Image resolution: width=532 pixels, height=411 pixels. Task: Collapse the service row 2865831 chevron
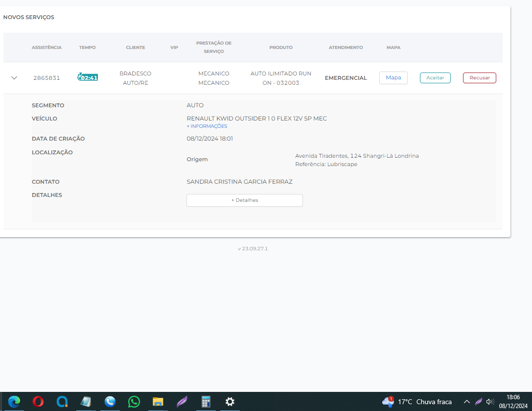coord(14,78)
